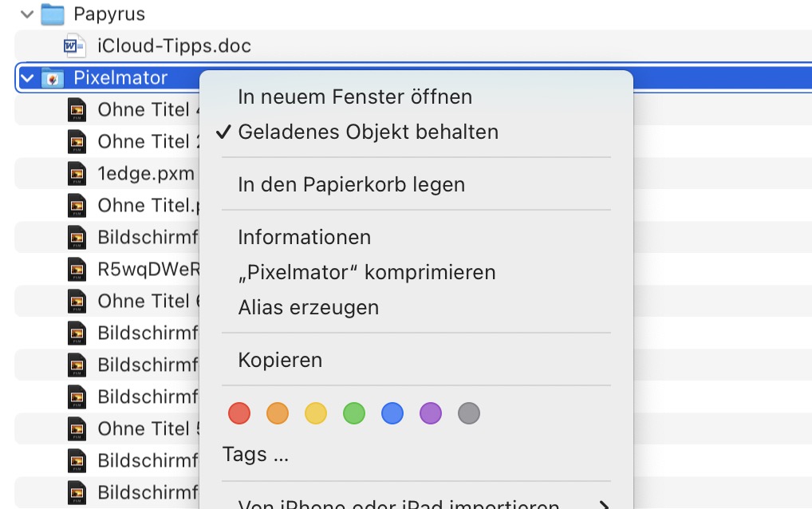812x509 pixels.
Task: Click the R5wqDWeR file's PXM icon
Action: [77, 269]
